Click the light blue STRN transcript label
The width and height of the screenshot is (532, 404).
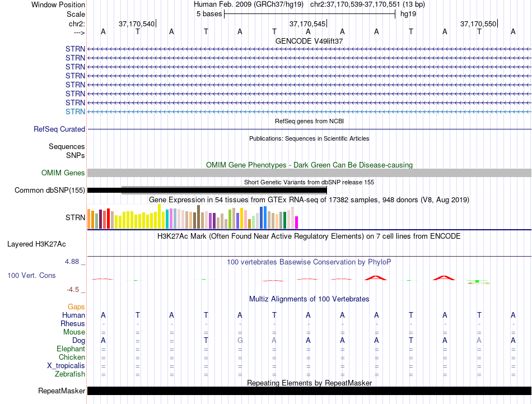[x=76, y=112]
